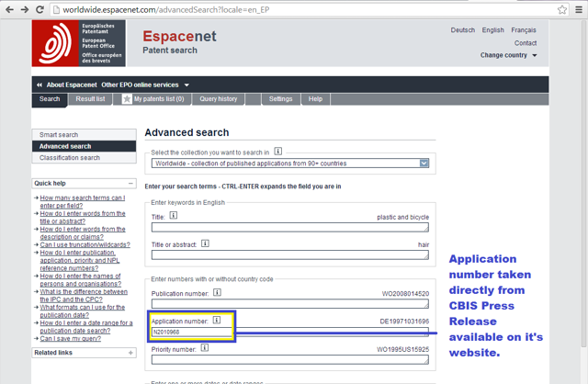Image resolution: width=588 pixels, height=384 pixels.
Task: Click the browser forward arrow
Action: coord(25,9)
